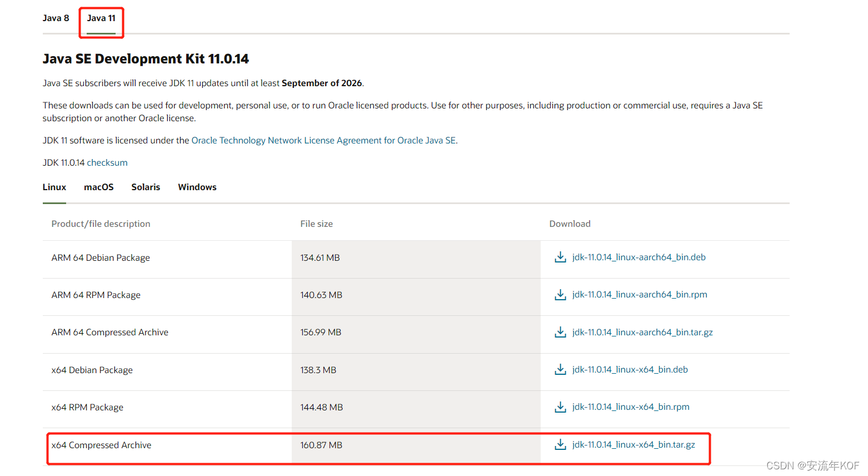Download jdk-11.0.14_linux-aarch64_bin.deb file link
The image size is (868, 476).
point(639,257)
